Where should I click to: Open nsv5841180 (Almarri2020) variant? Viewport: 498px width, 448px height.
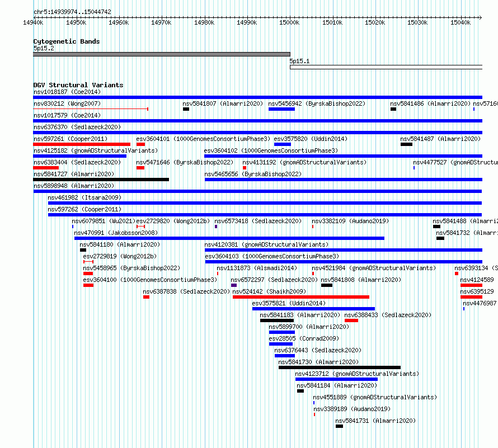click(120, 245)
